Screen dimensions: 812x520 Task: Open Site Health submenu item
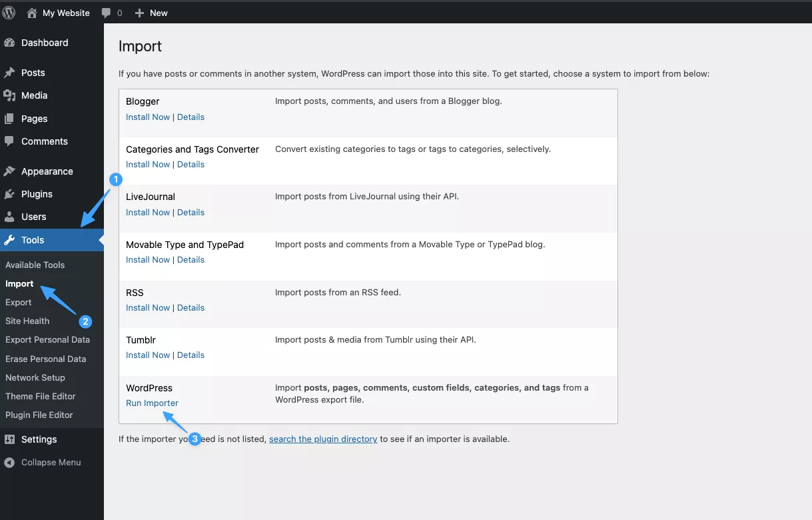coord(27,321)
